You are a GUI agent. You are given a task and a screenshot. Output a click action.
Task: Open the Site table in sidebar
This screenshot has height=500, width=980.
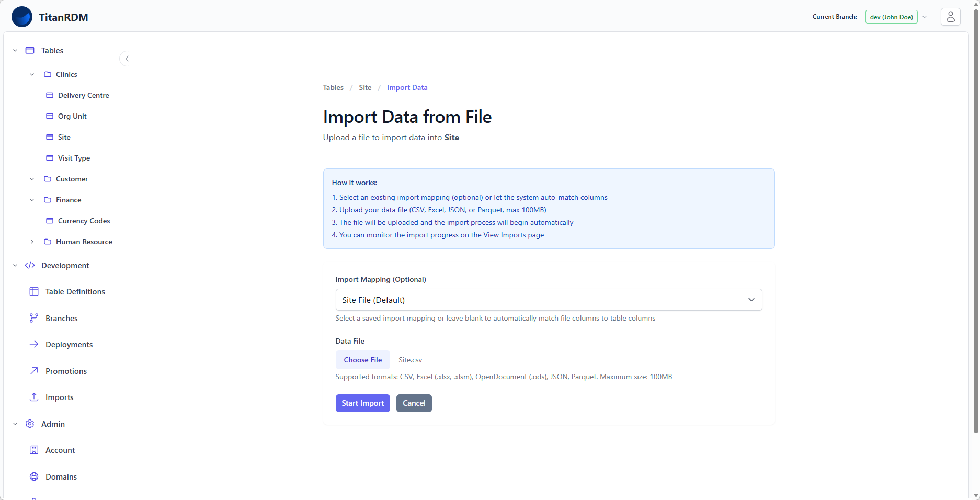[64, 137]
